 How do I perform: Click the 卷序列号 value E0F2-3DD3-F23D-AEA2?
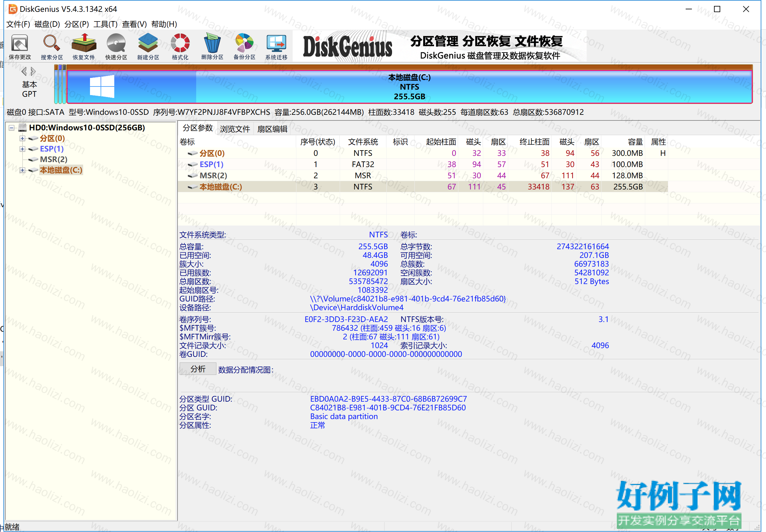click(x=346, y=319)
